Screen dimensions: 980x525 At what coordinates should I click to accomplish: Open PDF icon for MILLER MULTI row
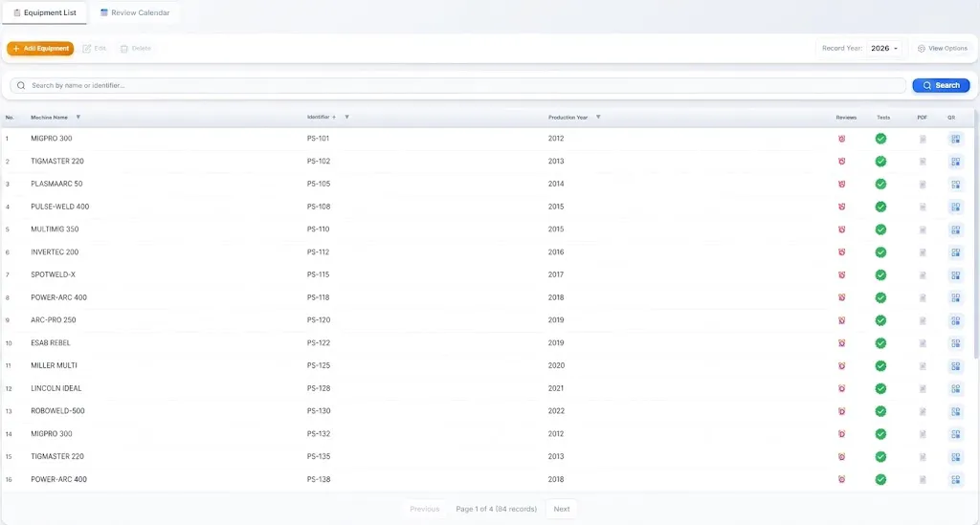tap(923, 366)
